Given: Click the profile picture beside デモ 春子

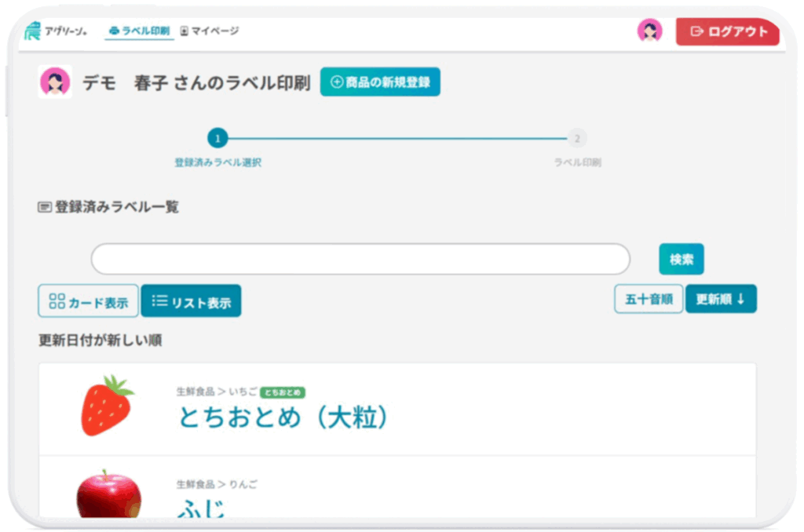Looking at the screenshot, I should (x=55, y=82).
